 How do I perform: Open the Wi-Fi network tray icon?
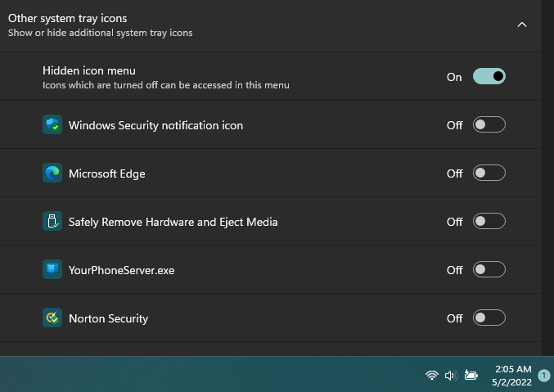coord(431,376)
